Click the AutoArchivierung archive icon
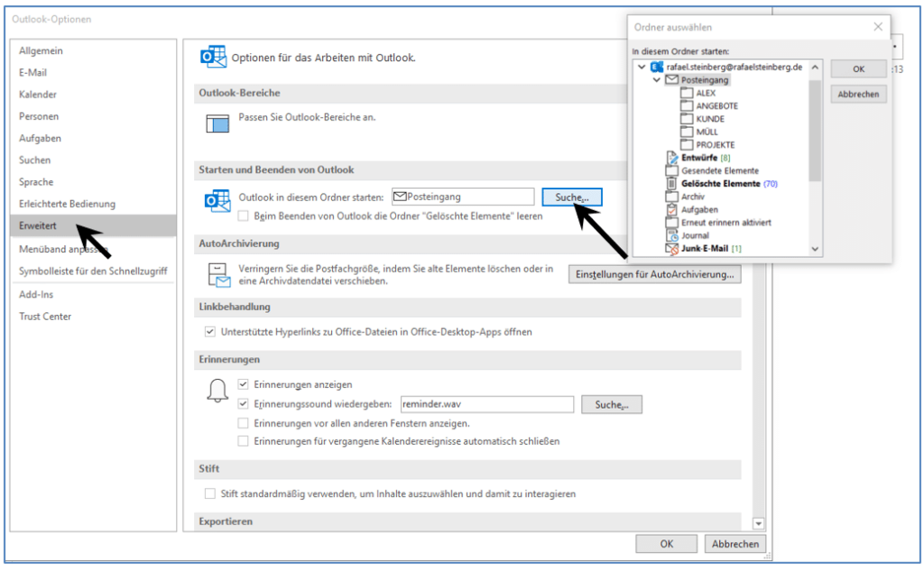This screenshot has height=570, width=924. [x=219, y=275]
